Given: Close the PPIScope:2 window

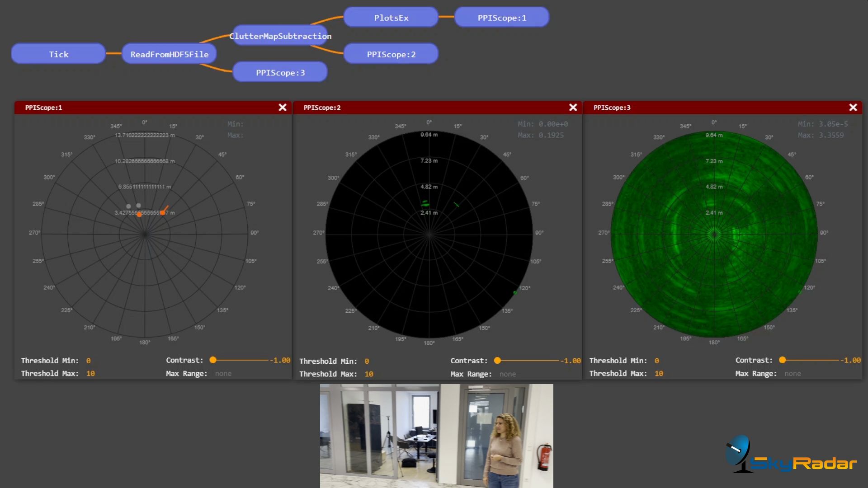Looking at the screenshot, I should [x=573, y=108].
